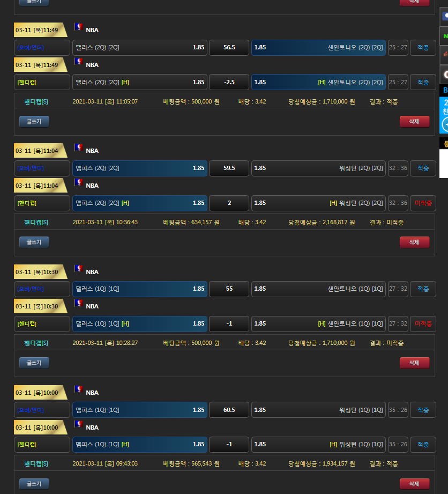Delete the bet slip placed at 09:43:03

[x=414, y=484]
